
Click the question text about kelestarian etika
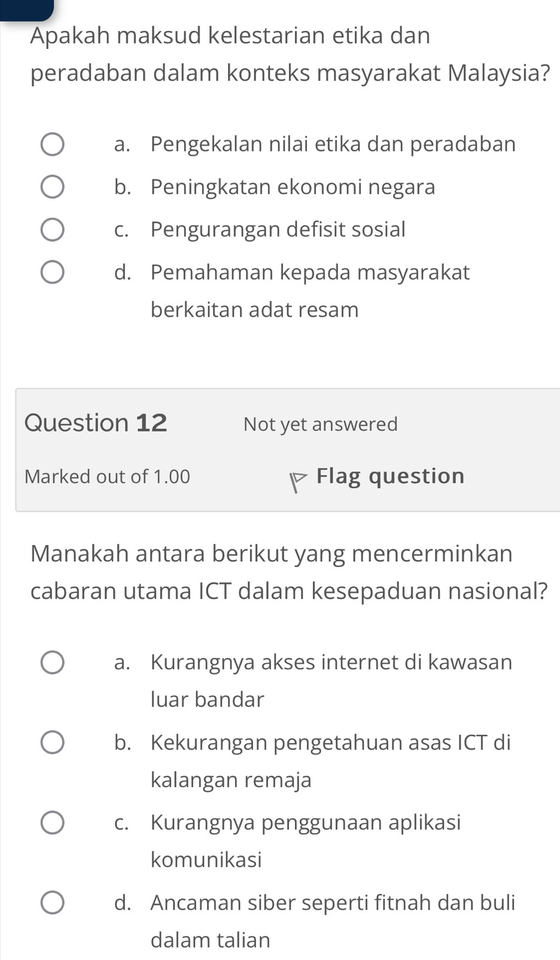pos(290,54)
